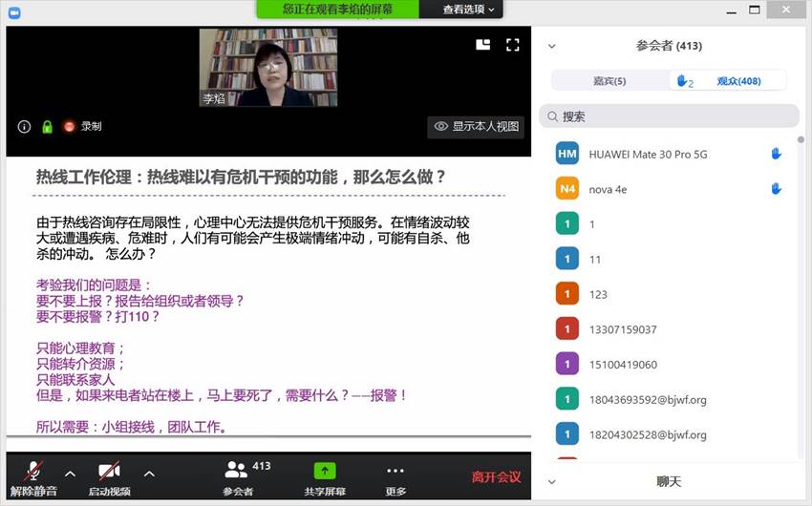The height and width of the screenshot is (506, 812).
Task: Select the N4 avatar of nova 4e
Action: (x=567, y=189)
